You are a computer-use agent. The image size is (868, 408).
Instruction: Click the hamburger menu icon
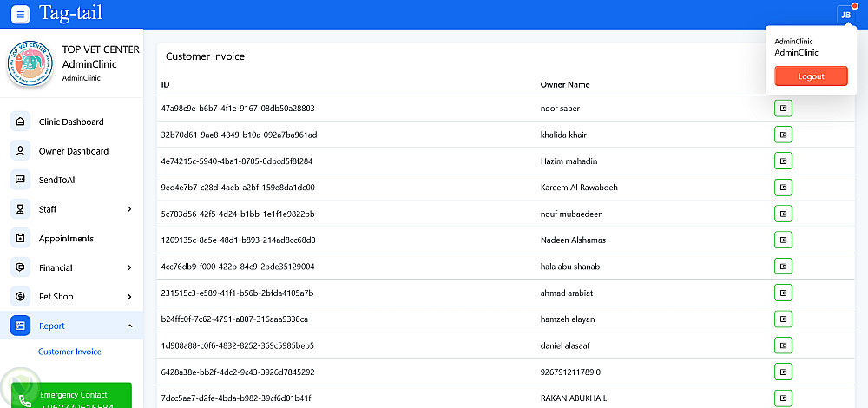click(x=21, y=14)
